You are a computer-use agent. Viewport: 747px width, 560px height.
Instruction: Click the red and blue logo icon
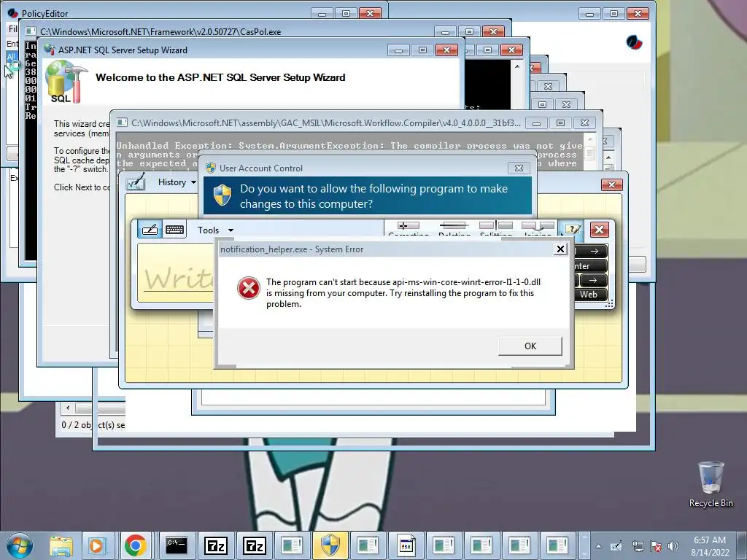[634, 42]
